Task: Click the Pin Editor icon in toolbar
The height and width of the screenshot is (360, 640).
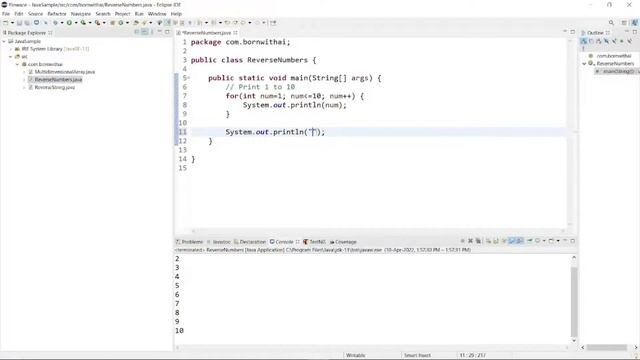Action: pyautogui.click(x=273, y=23)
